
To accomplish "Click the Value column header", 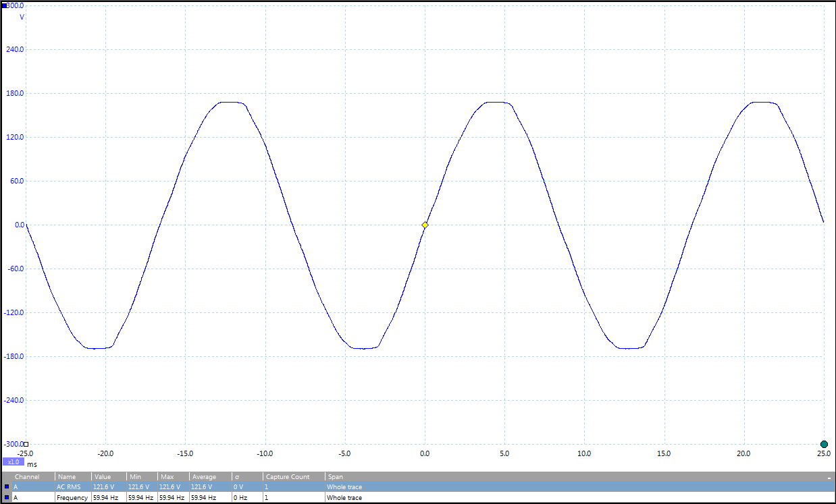I will (x=102, y=477).
